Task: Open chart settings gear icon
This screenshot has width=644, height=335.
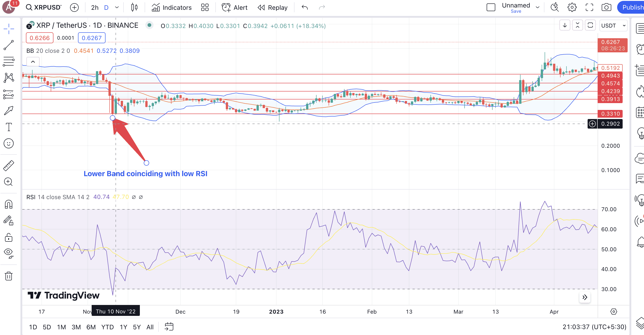Action: pos(572,8)
